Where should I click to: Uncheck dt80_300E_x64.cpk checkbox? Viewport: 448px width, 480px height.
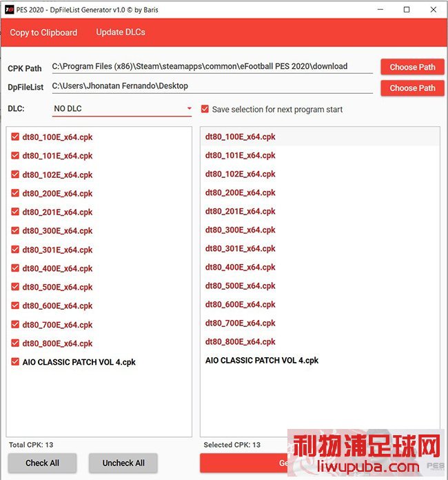[15, 230]
